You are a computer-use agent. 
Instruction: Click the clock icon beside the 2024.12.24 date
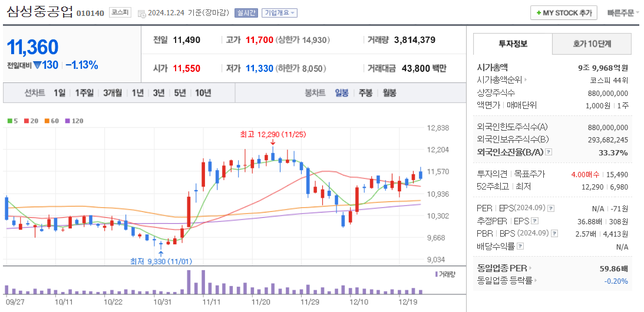[x=141, y=13]
